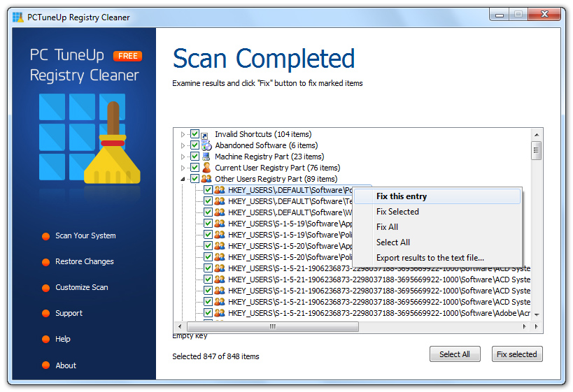Viewport: 573px width, 392px height.
Task: Click the users icon of S-1-5-20\Software\Poli entry
Action: (x=220, y=257)
